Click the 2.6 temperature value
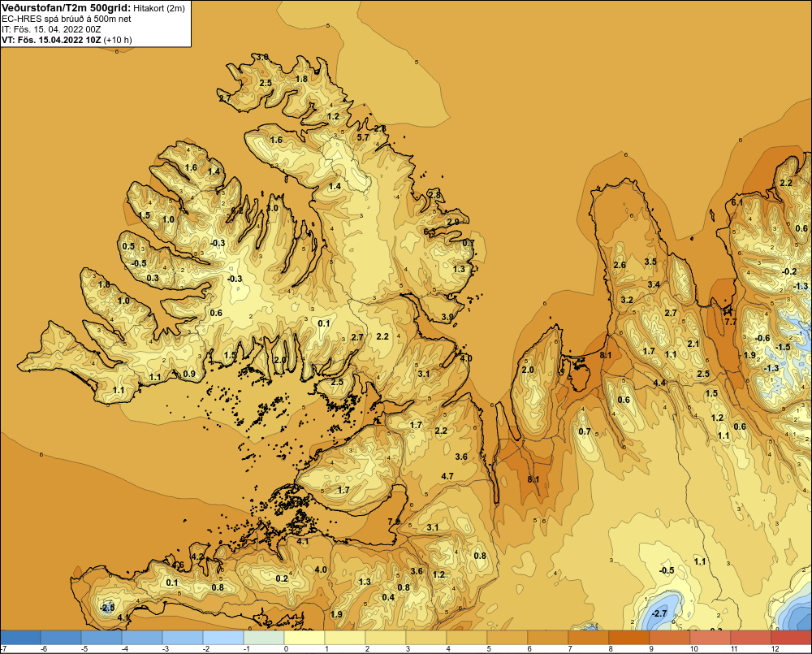The width and height of the screenshot is (812, 654). point(620,265)
